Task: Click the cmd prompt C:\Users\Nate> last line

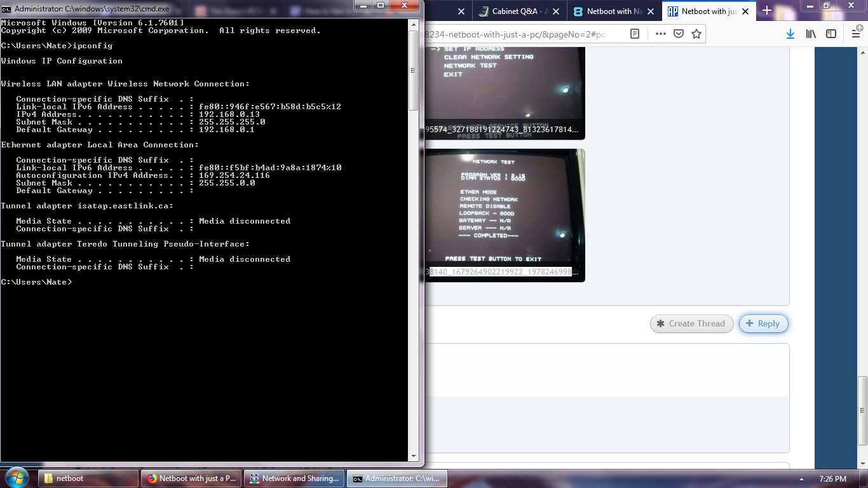Action: pos(36,282)
